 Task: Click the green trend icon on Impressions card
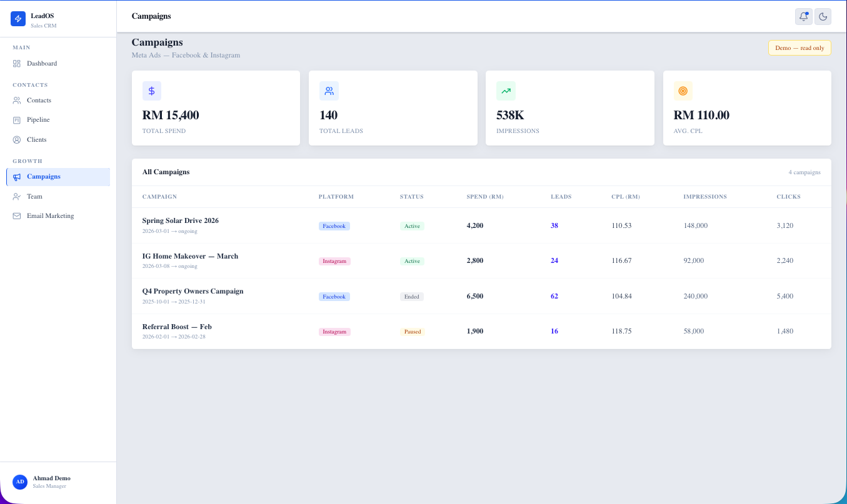tap(506, 91)
